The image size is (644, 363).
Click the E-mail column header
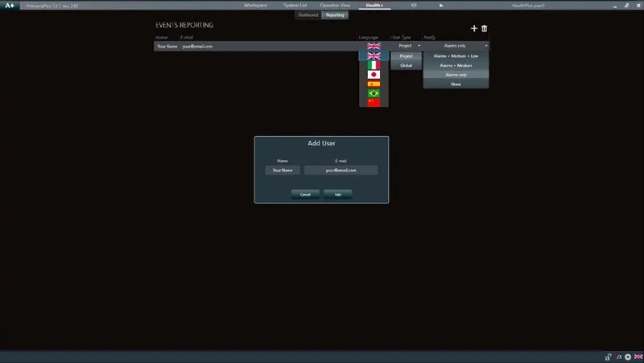click(x=187, y=37)
